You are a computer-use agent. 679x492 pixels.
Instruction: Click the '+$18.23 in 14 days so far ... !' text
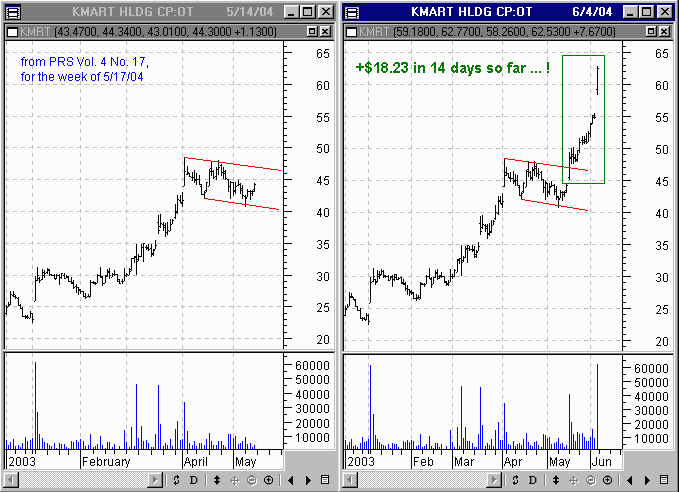[x=453, y=68]
